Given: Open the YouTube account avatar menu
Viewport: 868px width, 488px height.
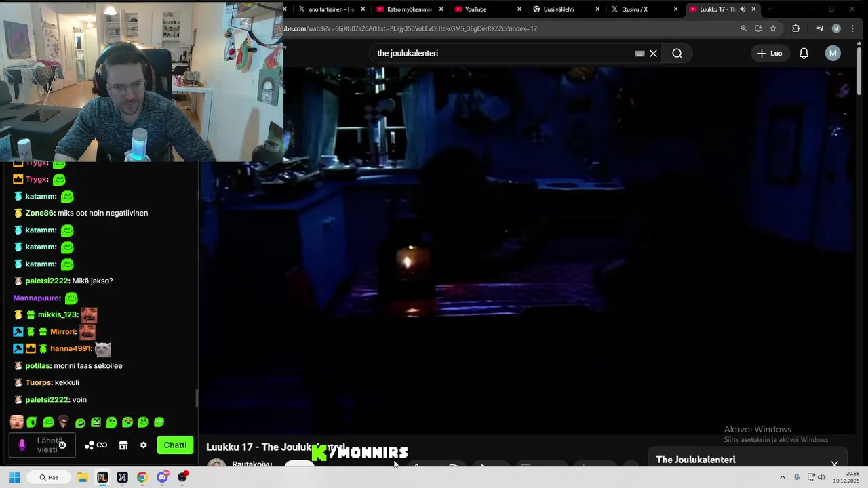Looking at the screenshot, I should pos(833,54).
